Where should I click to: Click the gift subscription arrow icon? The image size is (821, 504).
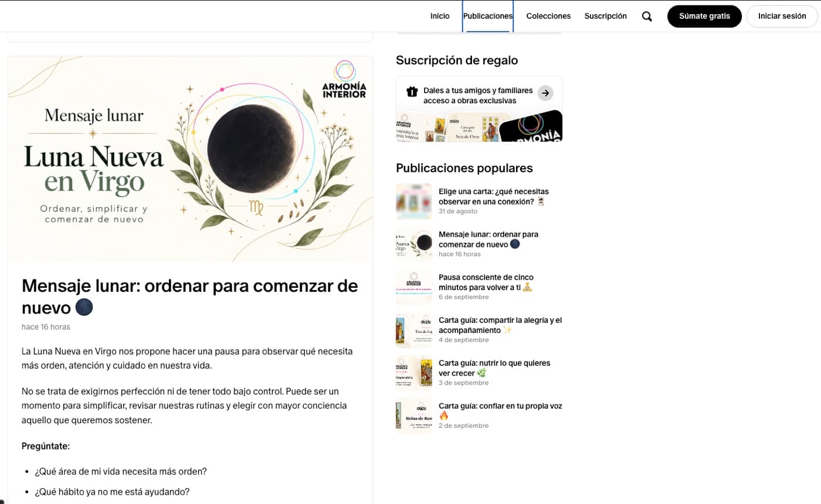click(545, 93)
